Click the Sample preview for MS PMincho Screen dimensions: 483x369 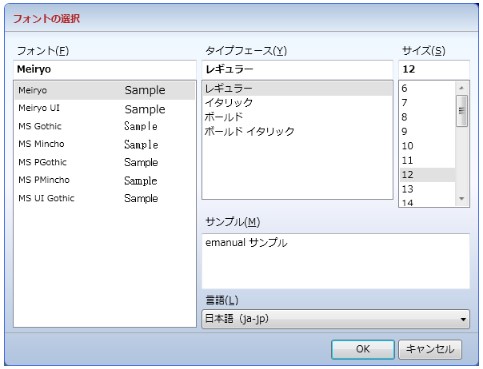(x=141, y=181)
